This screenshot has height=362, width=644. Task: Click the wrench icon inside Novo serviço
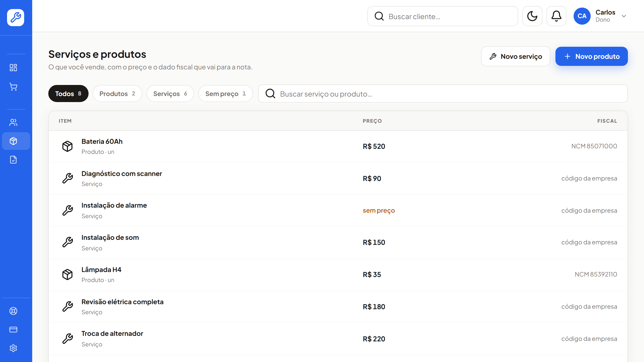pos(493,56)
